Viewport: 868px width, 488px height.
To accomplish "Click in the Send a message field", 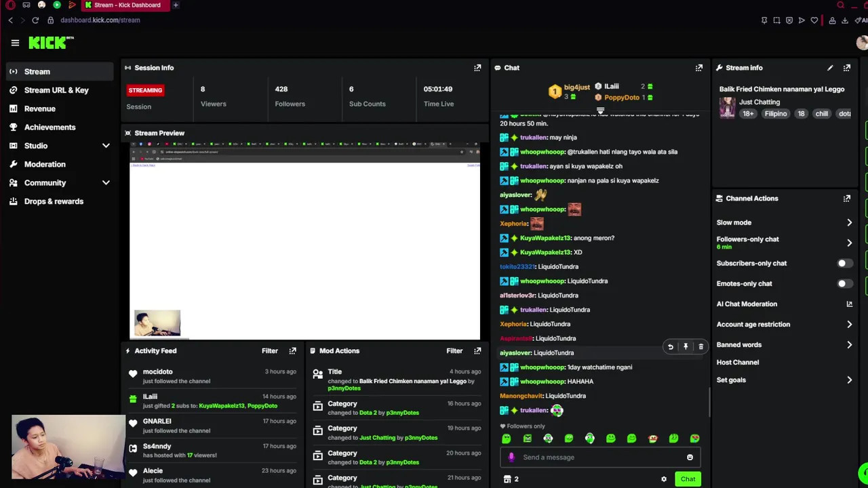I will (x=600, y=457).
